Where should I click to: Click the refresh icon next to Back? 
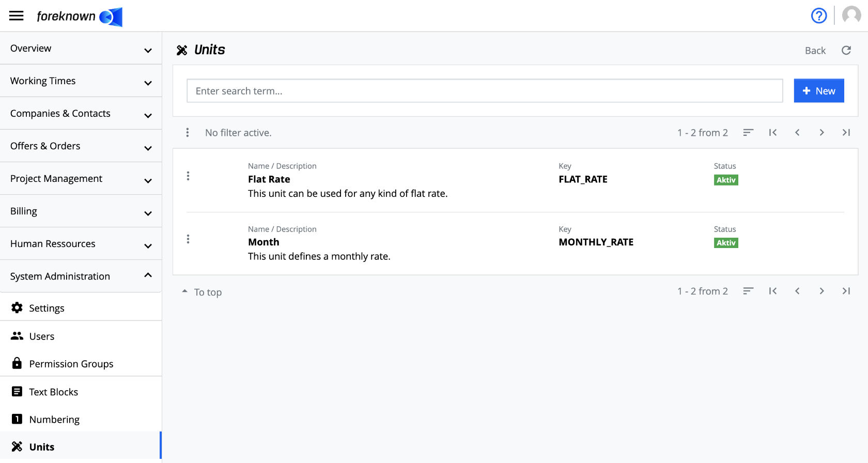(846, 50)
